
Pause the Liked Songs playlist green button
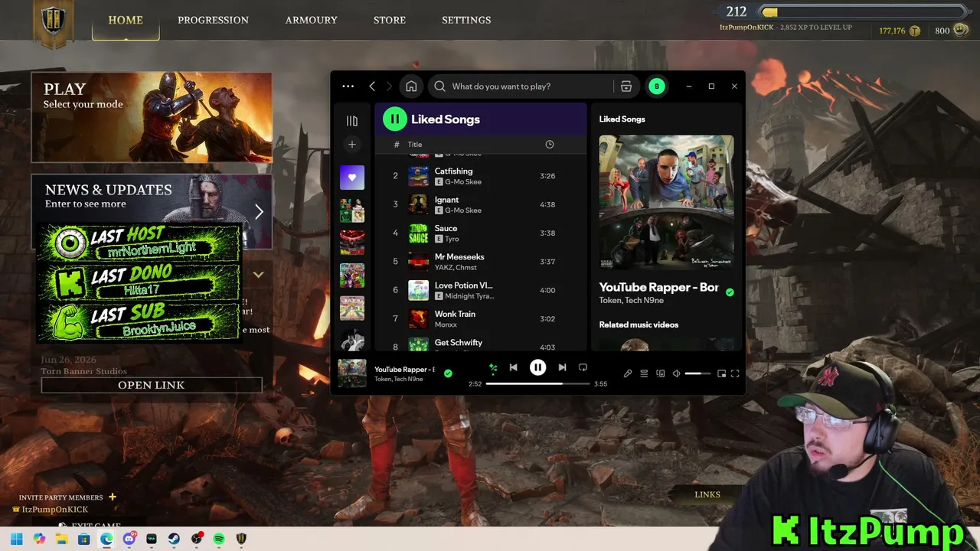[x=394, y=119]
